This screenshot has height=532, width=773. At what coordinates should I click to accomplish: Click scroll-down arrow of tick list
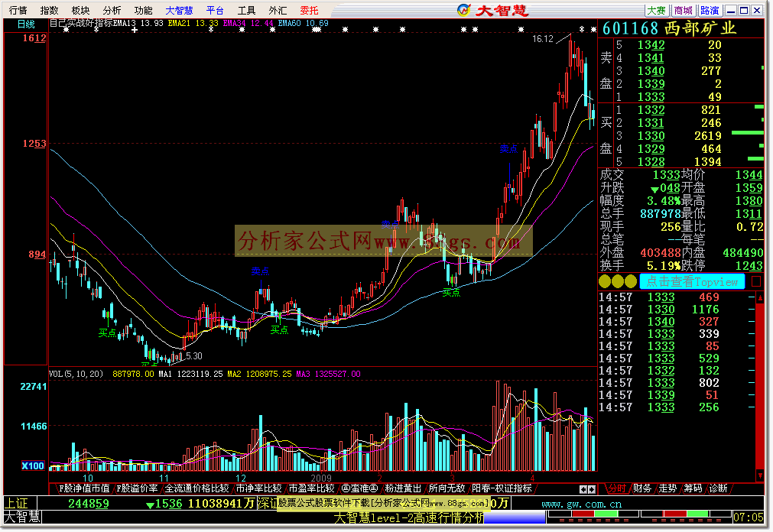click(x=760, y=475)
